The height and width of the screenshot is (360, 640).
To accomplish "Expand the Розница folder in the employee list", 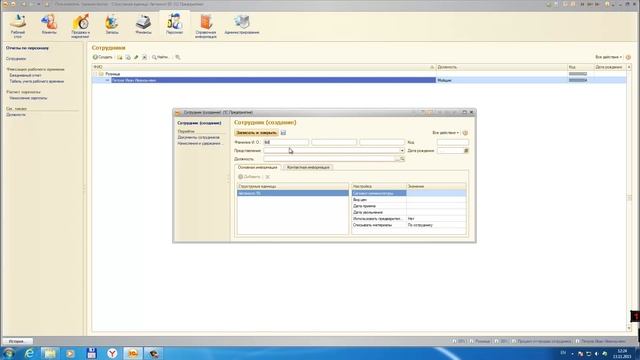I will (96, 74).
